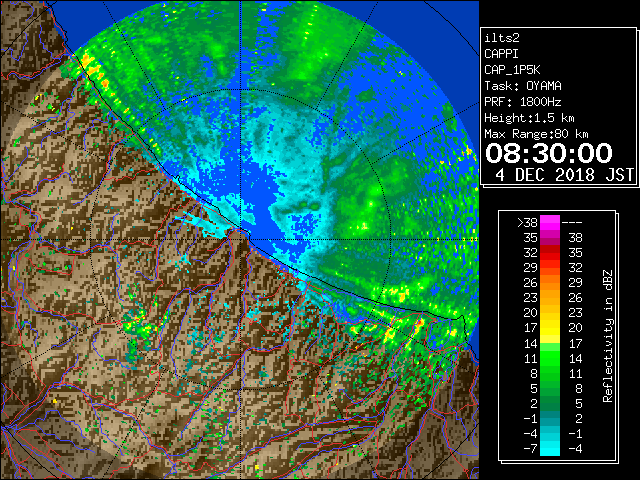Click 'PRF: 1800Hz' line
The height and width of the screenshot is (480, 640).
pos(523,102)
